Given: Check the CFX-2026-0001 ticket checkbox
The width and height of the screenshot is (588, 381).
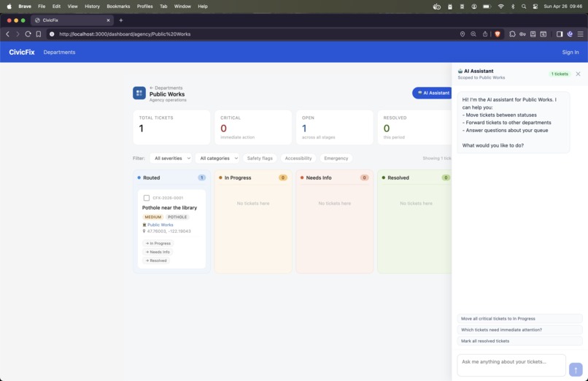Looking at the screenshot, I should tap(147, 198).
